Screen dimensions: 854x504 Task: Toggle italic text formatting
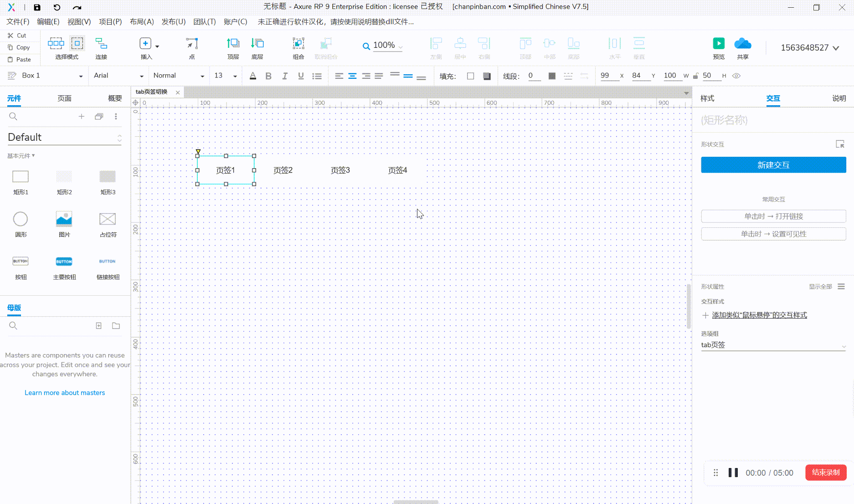285,76
